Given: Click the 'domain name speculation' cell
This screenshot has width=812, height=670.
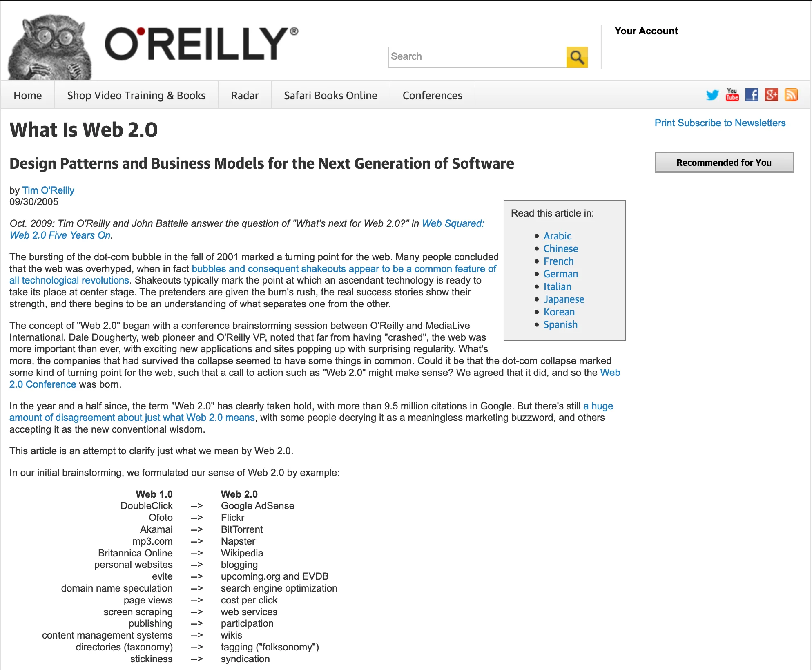Looking at the screenshot, I should 117,588.
